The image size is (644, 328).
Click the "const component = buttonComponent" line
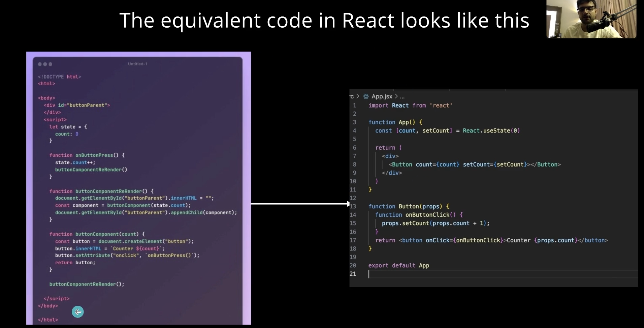point(123,205)
